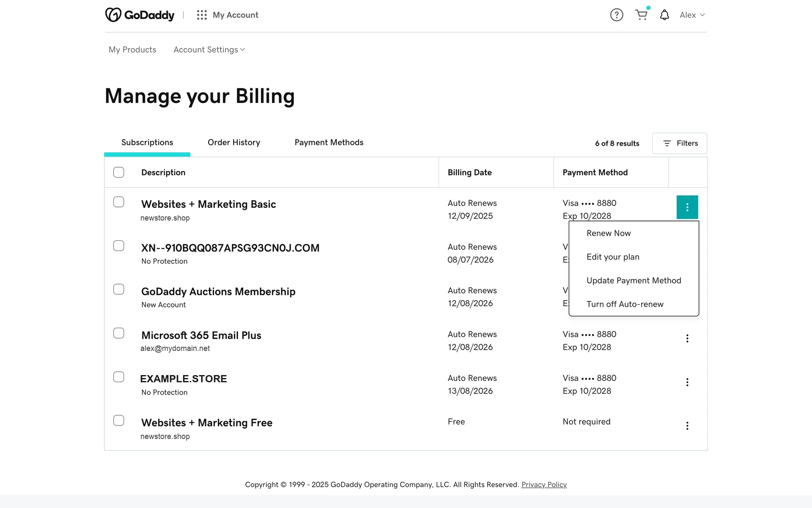Choose Renew Now from the menu

634,233
